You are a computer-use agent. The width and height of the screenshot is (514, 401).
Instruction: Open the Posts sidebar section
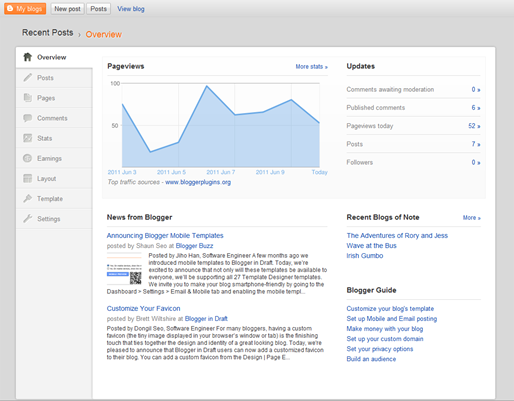tap(54, 78)
